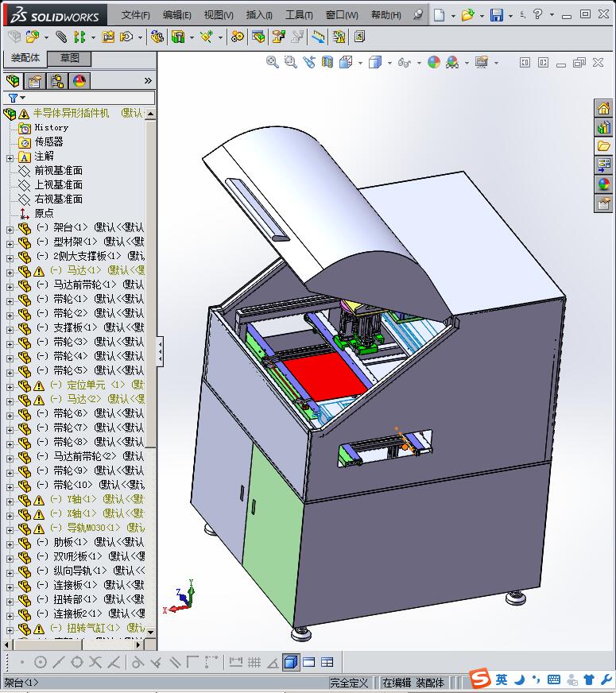
Task: Click the Exploded View icon
Action: pyautogui.click(x=278, y=37)
